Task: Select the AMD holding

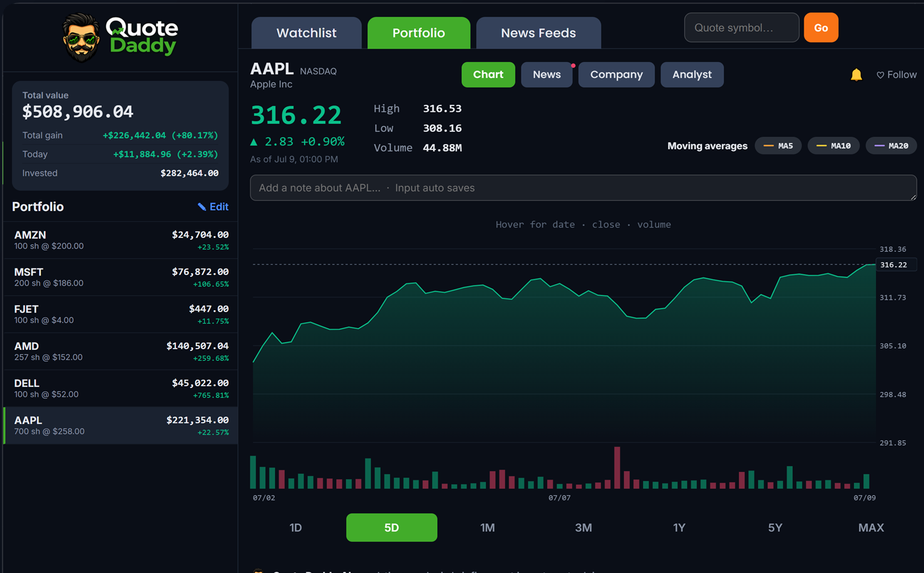Action: pos(120,351)
